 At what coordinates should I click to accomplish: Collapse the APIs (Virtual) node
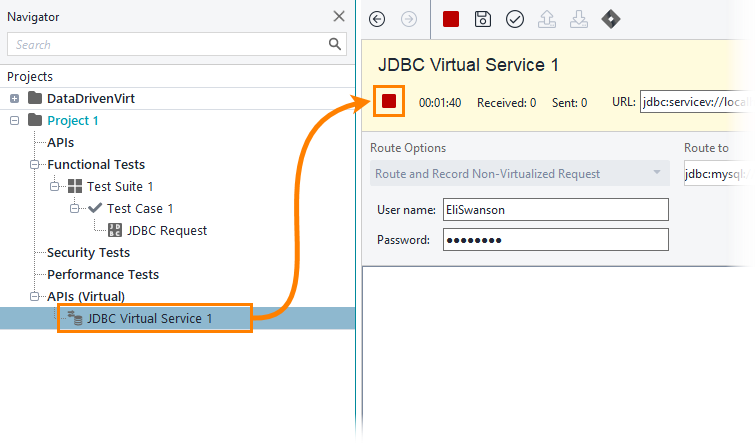click(x=35, y=296)
